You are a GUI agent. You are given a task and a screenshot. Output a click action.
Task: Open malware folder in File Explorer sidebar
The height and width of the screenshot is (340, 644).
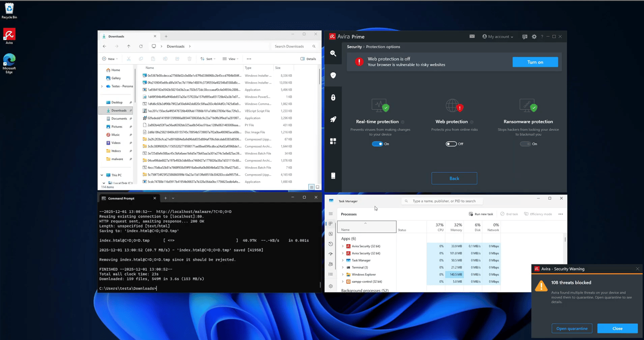tap(117, 159)
